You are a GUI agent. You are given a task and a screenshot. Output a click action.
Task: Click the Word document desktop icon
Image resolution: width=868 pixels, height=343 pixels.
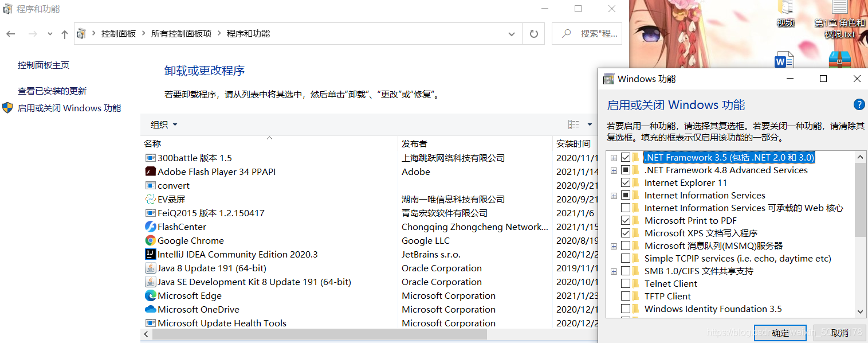tap(784, 61)
